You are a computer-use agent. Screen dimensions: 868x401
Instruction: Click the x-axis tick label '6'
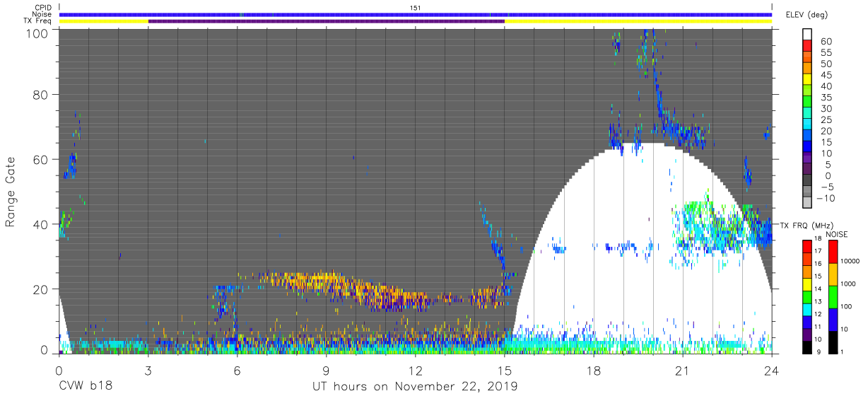(237, 371)
